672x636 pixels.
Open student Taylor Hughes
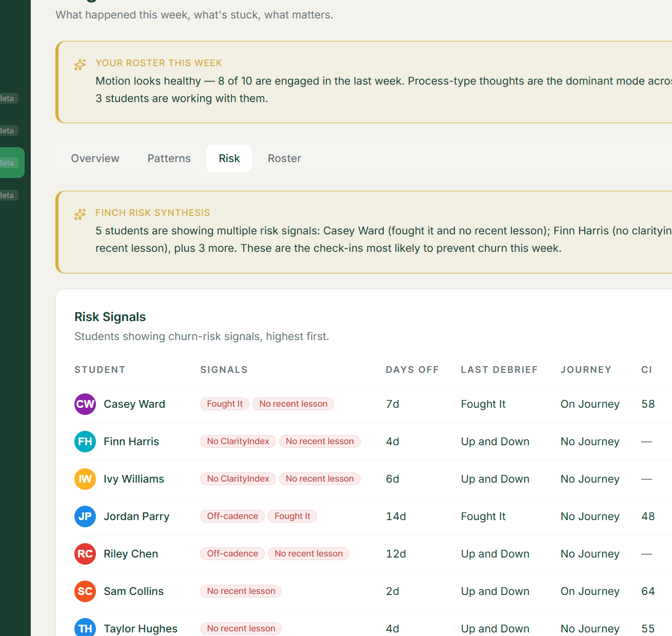141,629
